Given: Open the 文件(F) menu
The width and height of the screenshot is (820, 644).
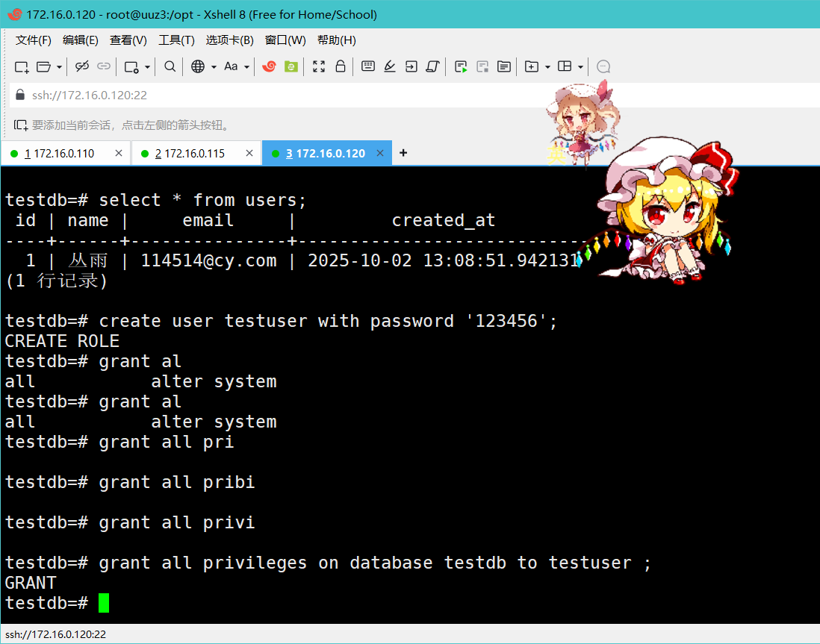Looking at the screenshot, I should click(34, 40).
